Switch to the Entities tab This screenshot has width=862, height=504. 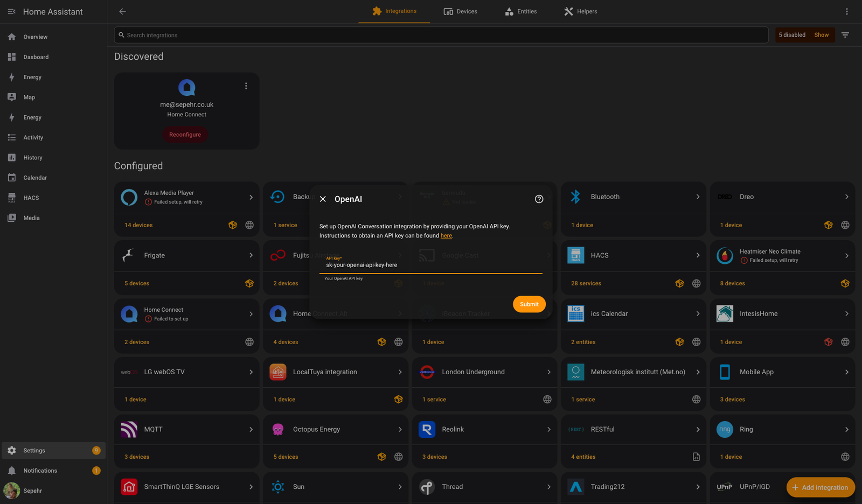[x=521, y=11]
